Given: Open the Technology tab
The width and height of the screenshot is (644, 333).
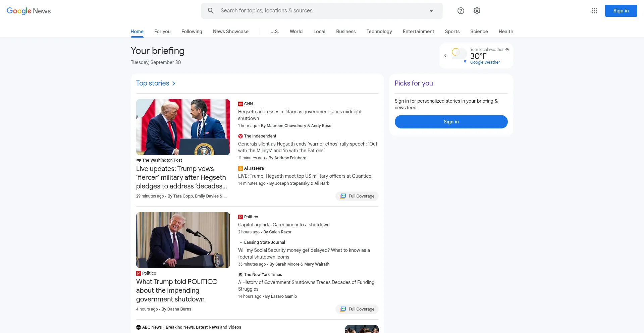Looking at the screenshot, I should click(x=379, y=32).
